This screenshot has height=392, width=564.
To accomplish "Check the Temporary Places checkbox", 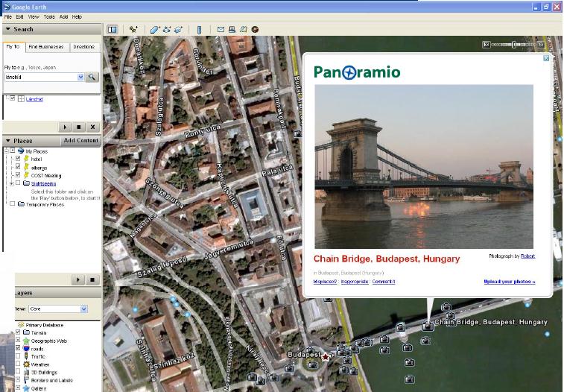I will (13, 204).
